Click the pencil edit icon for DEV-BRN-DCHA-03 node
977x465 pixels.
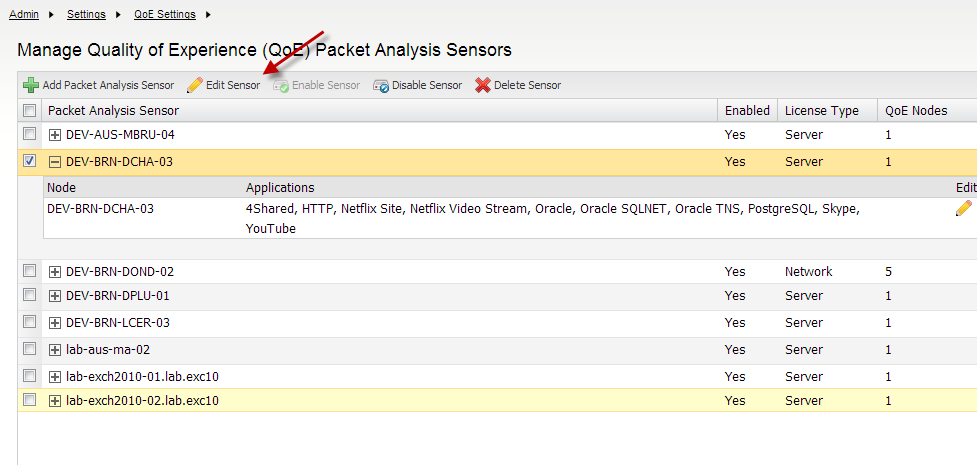coord(964,208)
